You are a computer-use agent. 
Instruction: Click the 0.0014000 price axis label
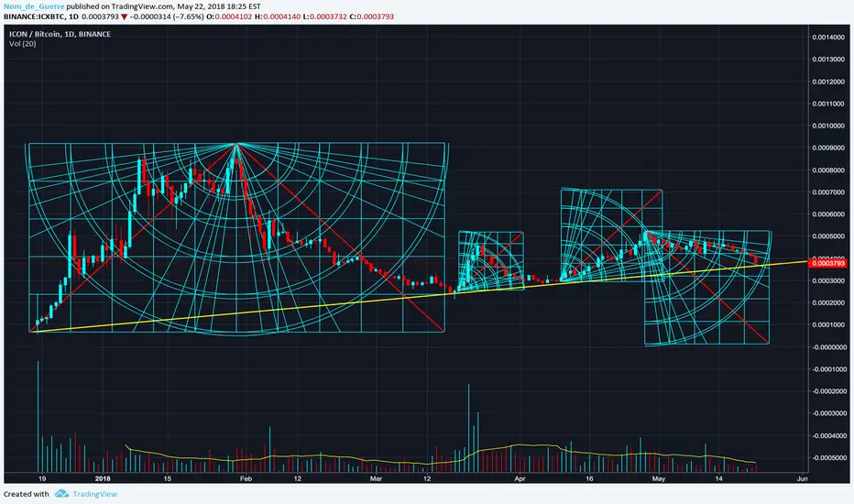[827, 37]
